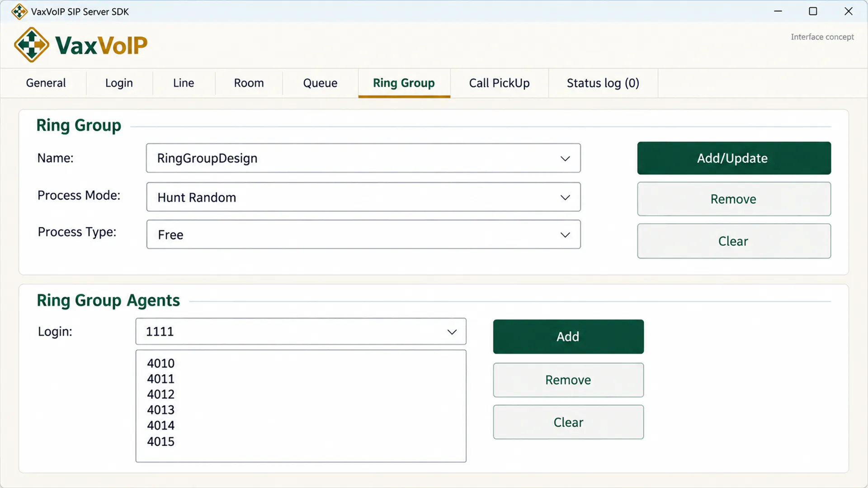Select agent 4014 in the list
868x488 pixels.
point(160,426)
